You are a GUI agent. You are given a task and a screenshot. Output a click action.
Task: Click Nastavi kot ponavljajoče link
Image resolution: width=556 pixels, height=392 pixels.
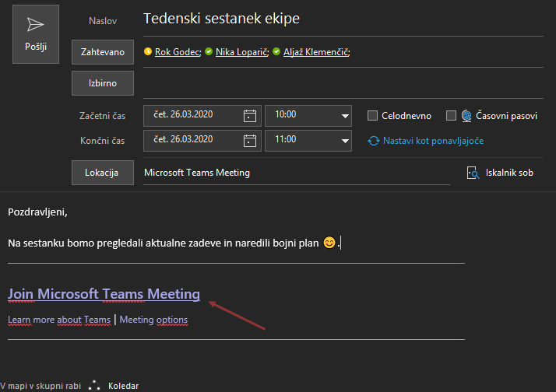pos(433,141)
